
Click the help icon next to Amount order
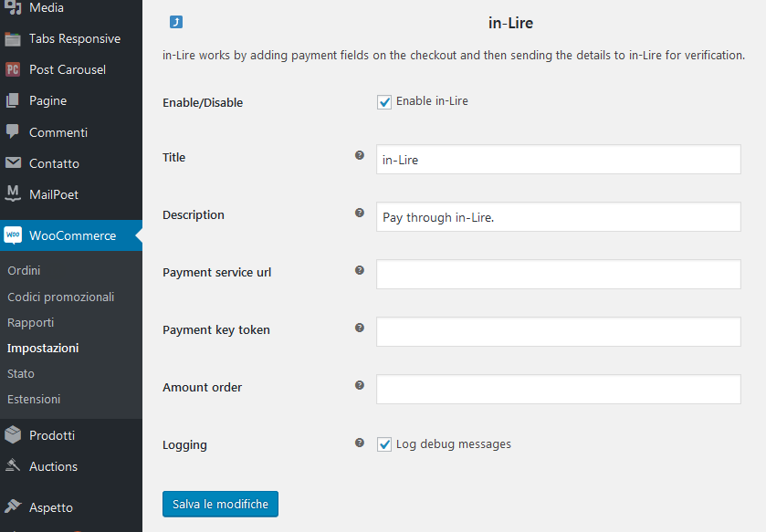[x=360, y=386]
